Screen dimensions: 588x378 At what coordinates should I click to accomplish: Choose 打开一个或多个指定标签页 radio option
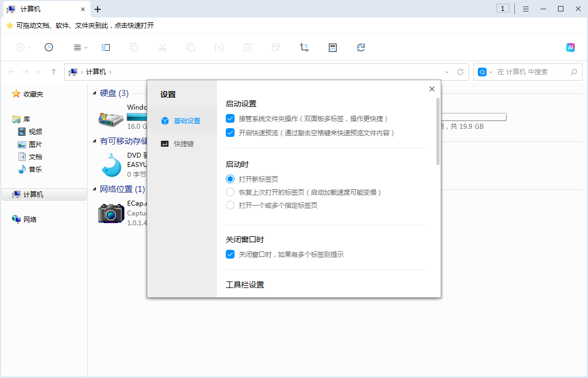click(230, 206)
